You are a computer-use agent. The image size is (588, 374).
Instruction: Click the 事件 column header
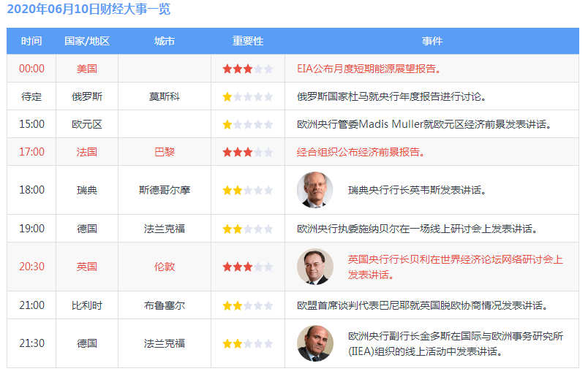click(431, 41)
